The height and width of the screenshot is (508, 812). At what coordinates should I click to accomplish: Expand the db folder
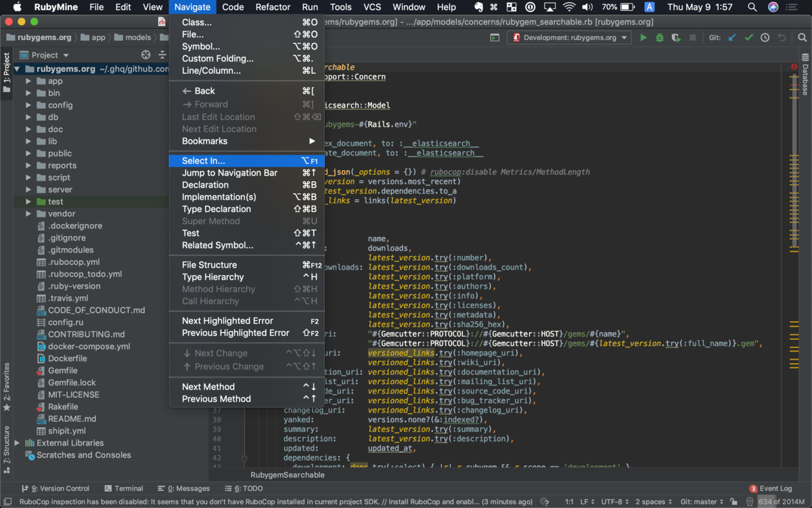click(28, 117)
